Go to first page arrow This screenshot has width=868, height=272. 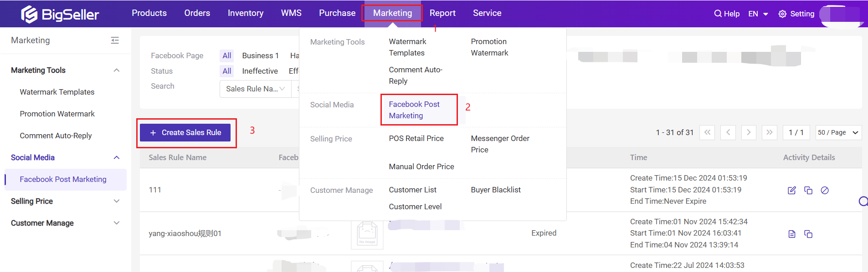(x=707, y=132)
